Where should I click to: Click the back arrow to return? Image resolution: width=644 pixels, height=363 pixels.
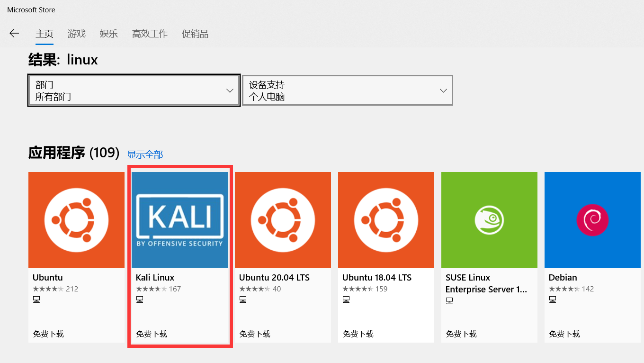pos(14,33)
